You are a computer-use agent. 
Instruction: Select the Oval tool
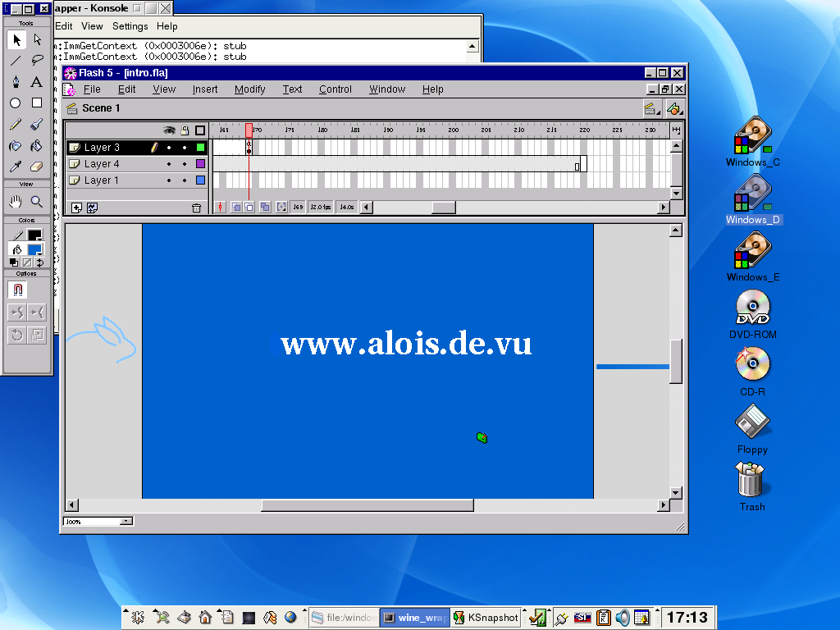tap(16, 103)
